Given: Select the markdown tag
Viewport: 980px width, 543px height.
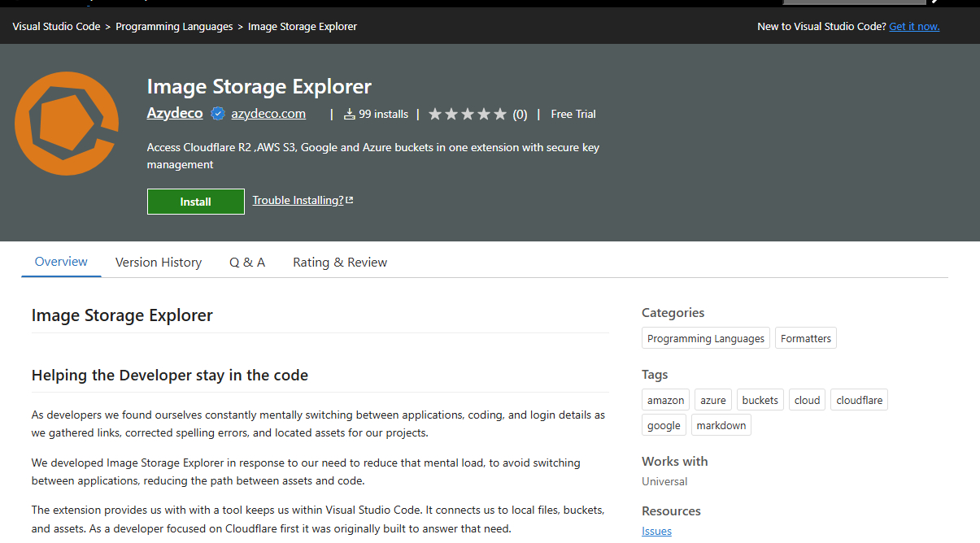Looking at the screenshot, I should tap(721, 426).
